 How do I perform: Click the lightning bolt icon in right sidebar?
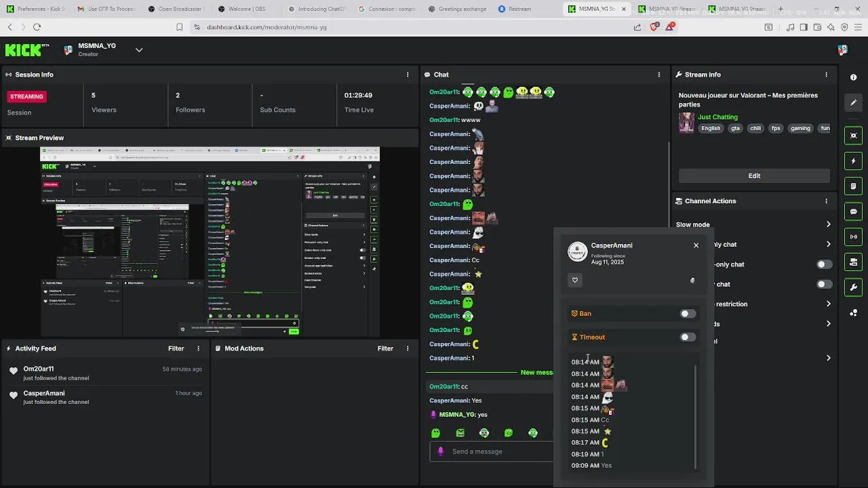pos(854,161)
